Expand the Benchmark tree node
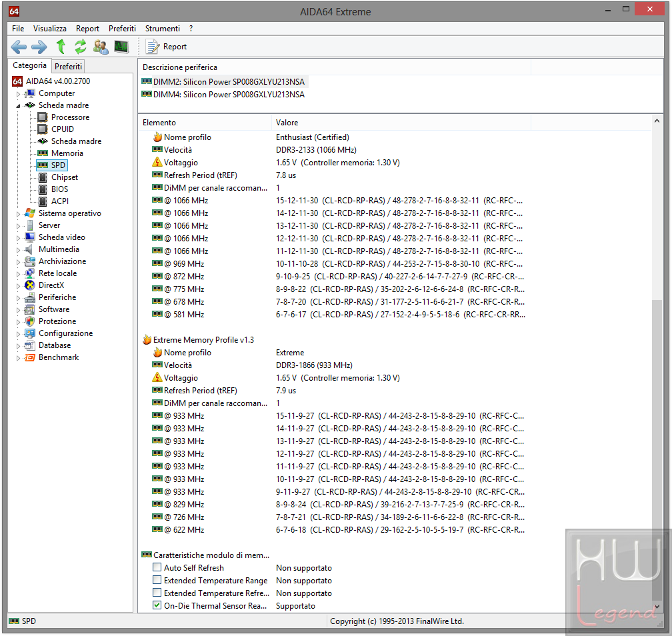Screen dimensions: 672x636 [x=18, y=358]
